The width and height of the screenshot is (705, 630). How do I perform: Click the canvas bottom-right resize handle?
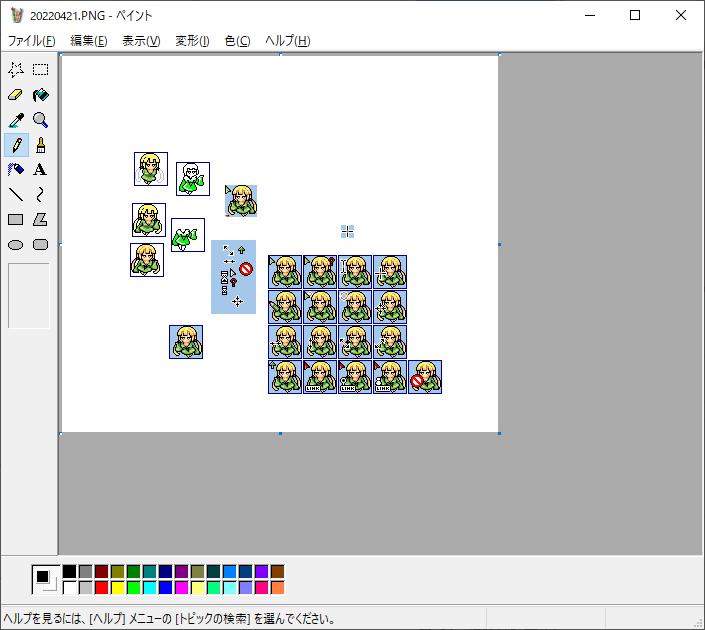499,433
